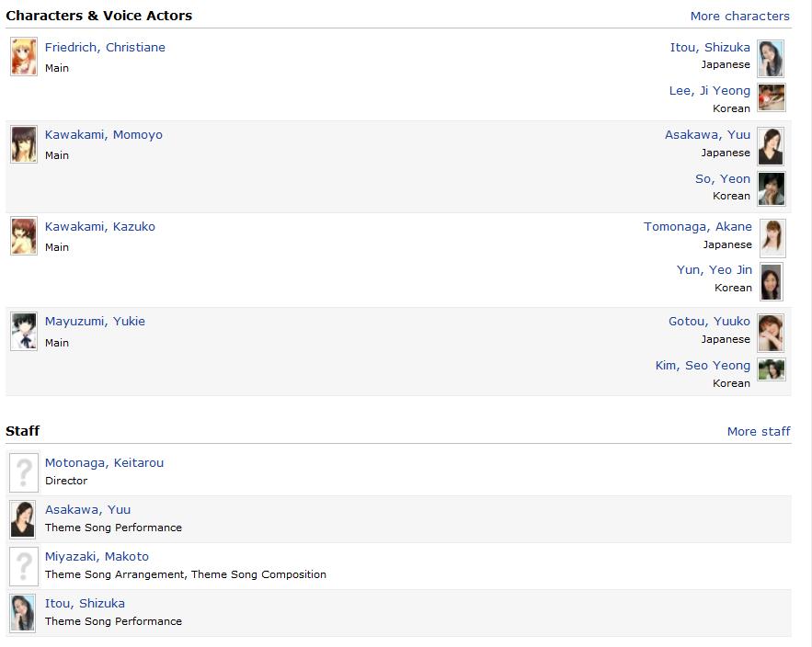Open Kim, Seo Yeong voice actor photo
The width and height of the screenshot is (812, 647).
(x=772, y=369)
